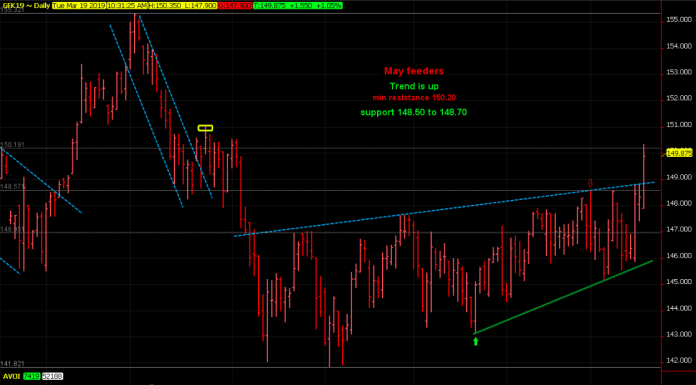This screenshot has width=696, height=385.
Task: Click the white 52188 open interest value
Action: pyautogui.click(x=52, y=377)
